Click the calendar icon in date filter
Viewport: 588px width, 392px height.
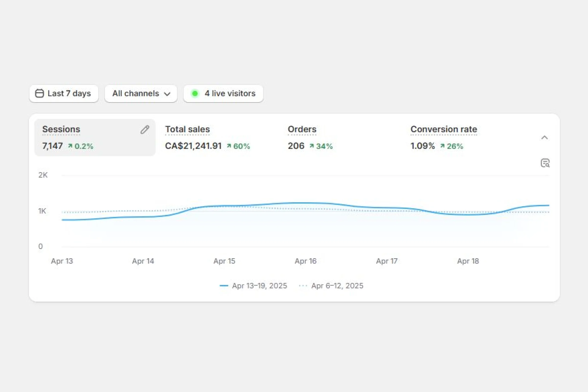click(39, 94)
